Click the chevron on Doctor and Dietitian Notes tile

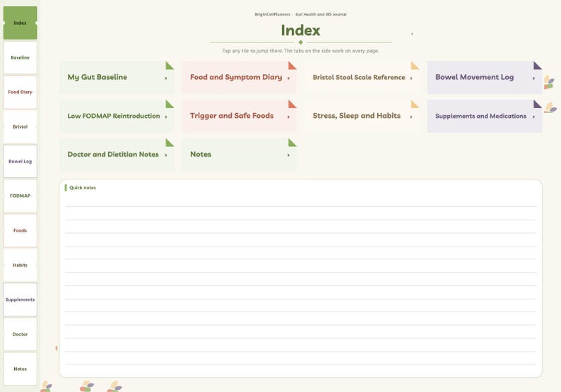point(166,155)
